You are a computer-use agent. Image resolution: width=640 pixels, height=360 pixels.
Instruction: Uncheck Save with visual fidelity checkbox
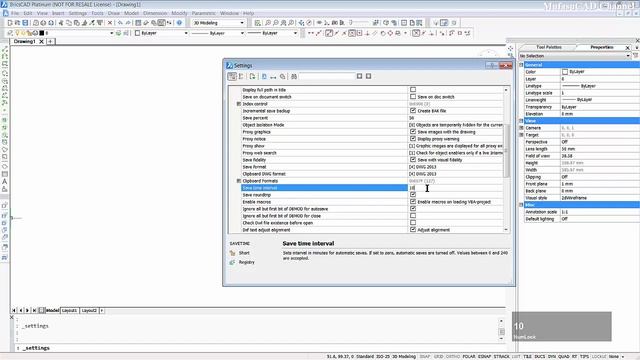pyautogui.click(x=413, y=160)
